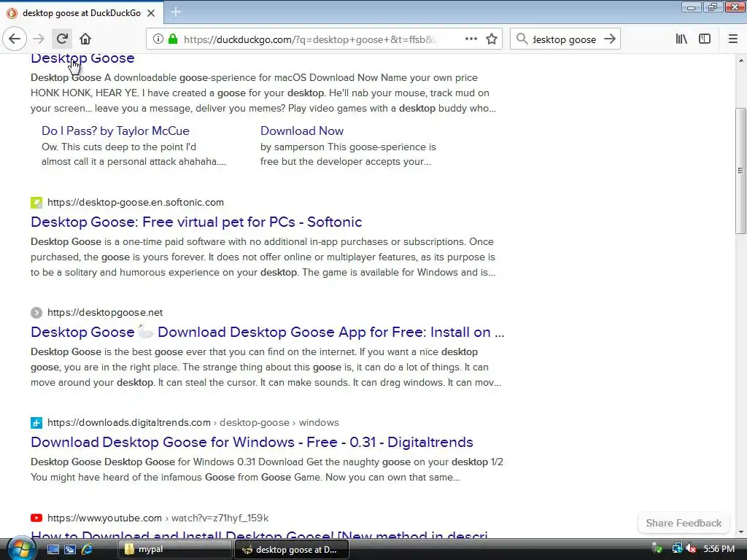Click the Digitaltrends result favicon

(x=36, y=422)
